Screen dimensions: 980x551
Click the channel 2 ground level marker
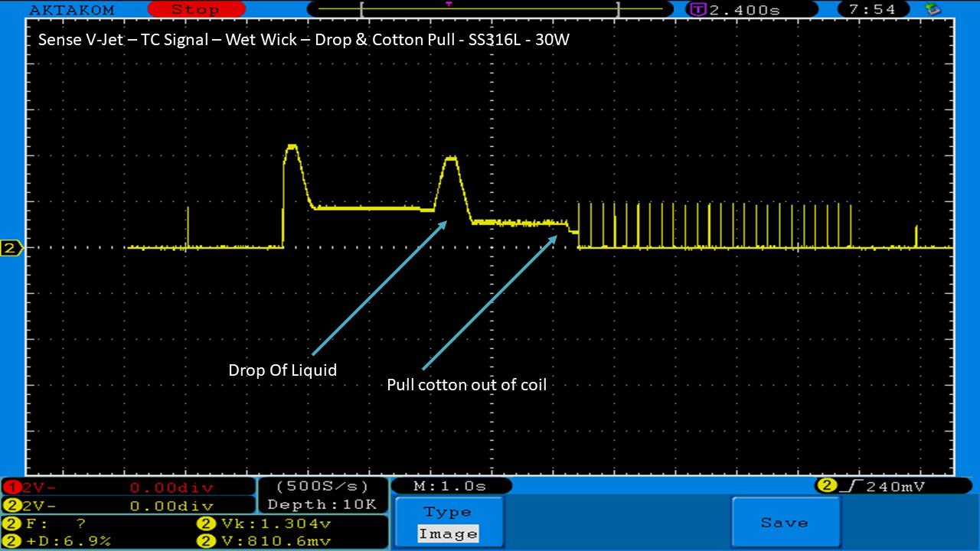coord(11,248)
